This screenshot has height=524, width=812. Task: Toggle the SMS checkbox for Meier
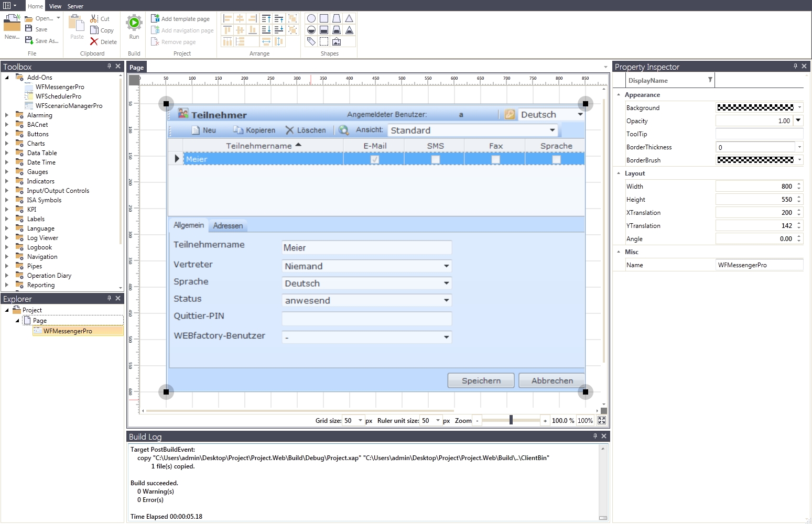coord(435,159)
